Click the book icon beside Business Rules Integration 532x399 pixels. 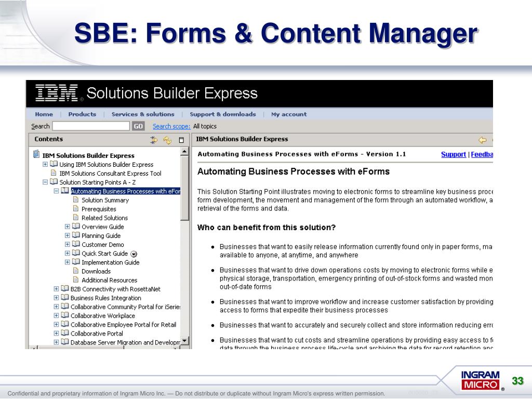[65, 297]
